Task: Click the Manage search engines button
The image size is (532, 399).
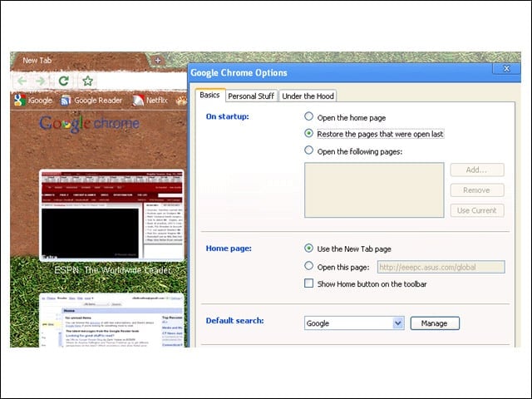Action: (435, 323)
